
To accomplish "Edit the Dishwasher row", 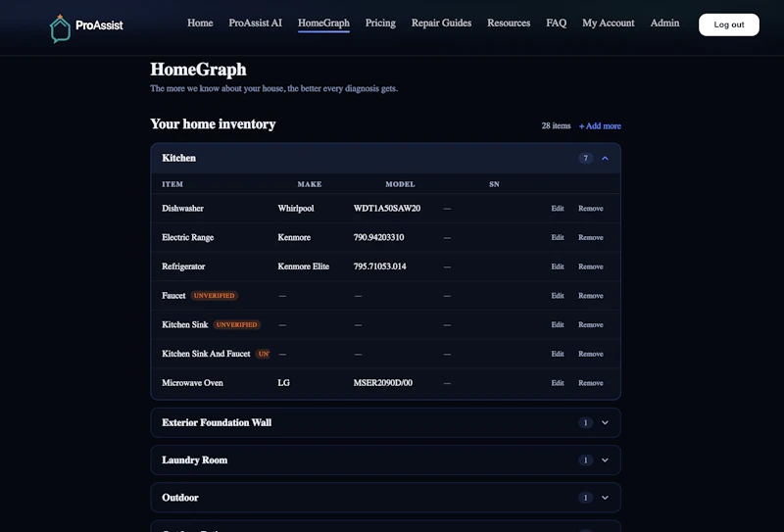I will 558,209.
